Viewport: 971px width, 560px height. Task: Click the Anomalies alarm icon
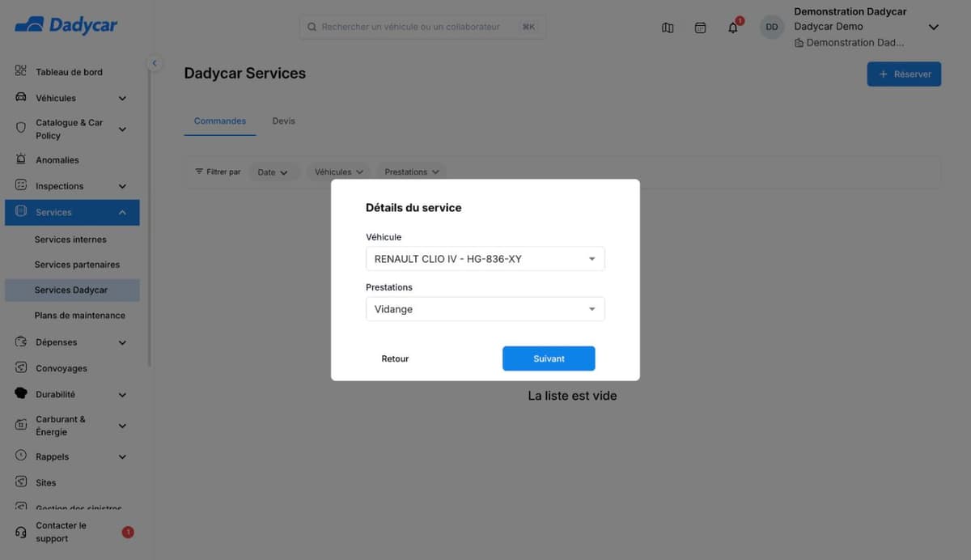[x=21, y=159]
